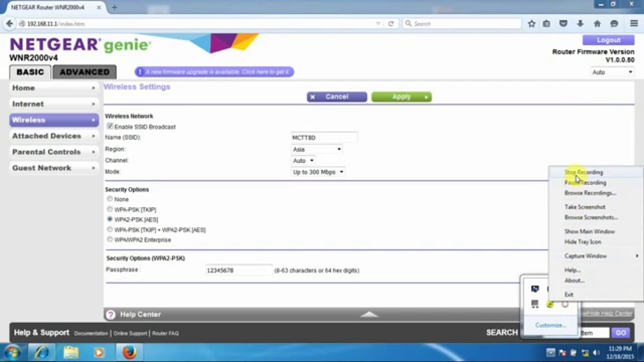Switch to the ADVANCED tab
Viewport: 644px width, 362px height.
pos(85,72)
